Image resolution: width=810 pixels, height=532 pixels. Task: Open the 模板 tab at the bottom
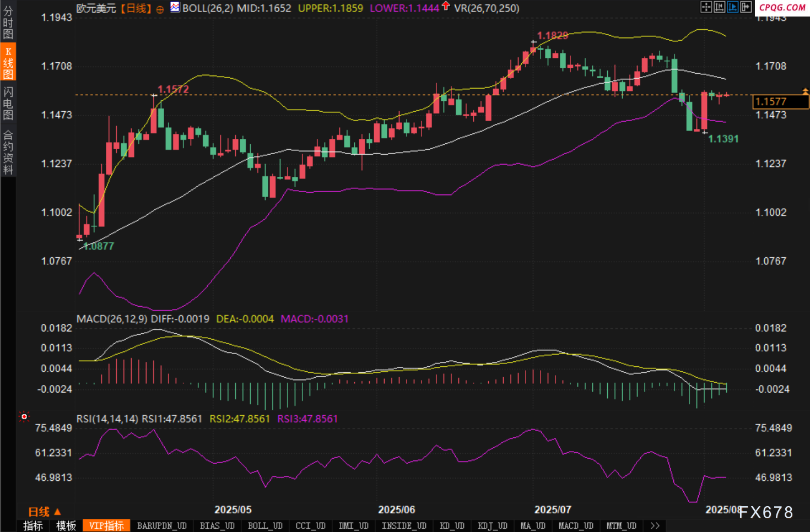tap(66, 526)
